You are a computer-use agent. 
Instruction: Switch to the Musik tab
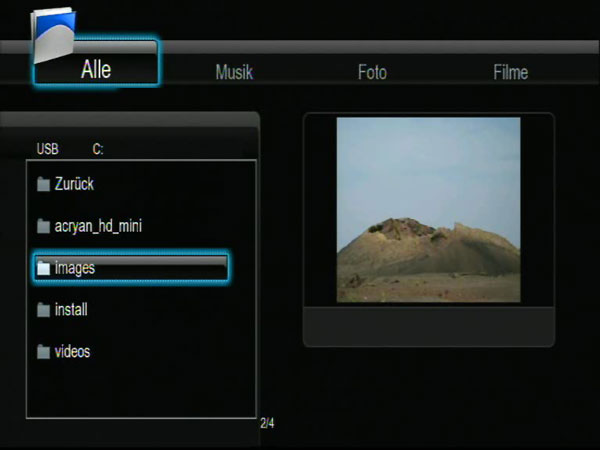(234, 72)
